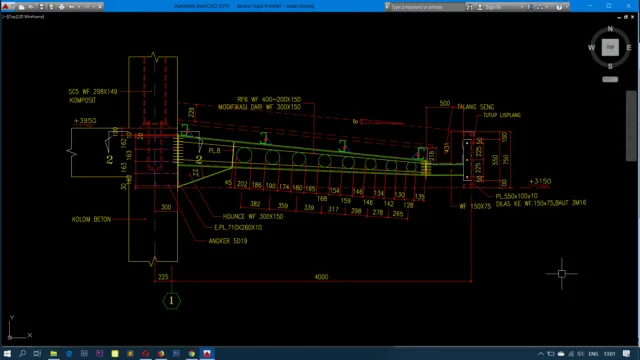Open the Sign In dropdown arrow

(x=522, y=7)
